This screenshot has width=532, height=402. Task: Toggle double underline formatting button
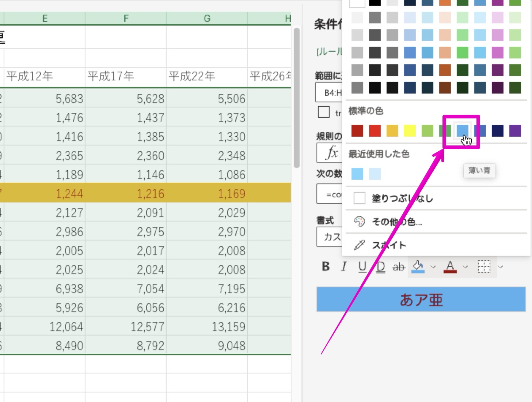click(380, 267)
